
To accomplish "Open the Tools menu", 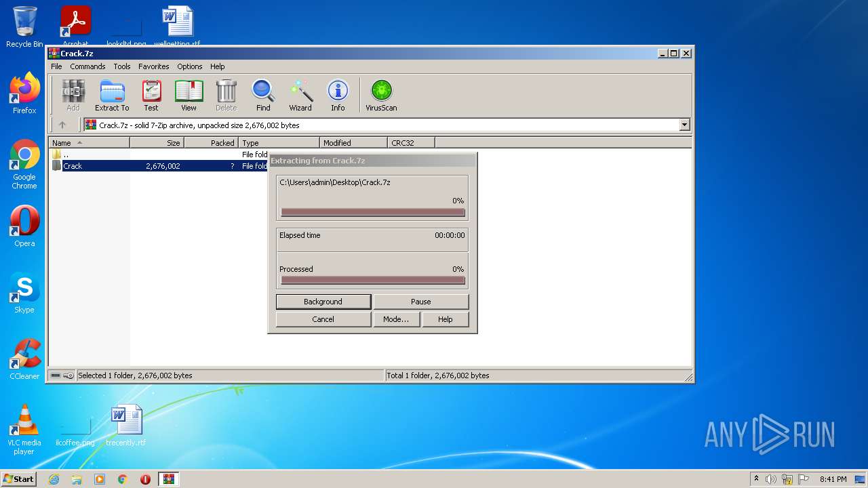I will click(x=122, y=66).
